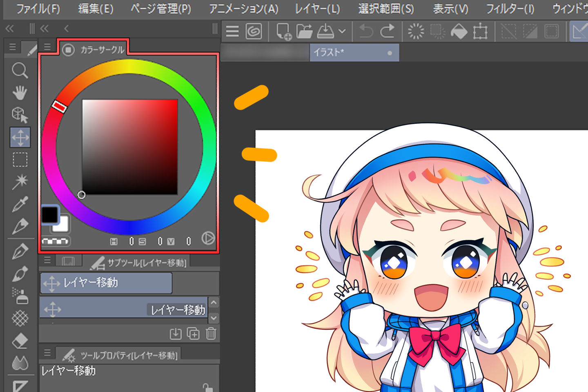Viewport: 588px width, 392px height.
Task: Open the file folder icon in toolbar
Action: tap(304, 31)
